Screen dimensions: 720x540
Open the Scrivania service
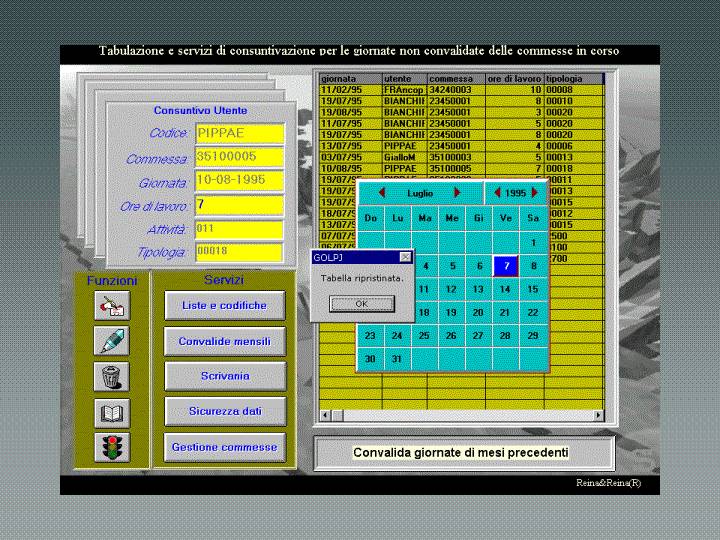click(x=224, y=376)
